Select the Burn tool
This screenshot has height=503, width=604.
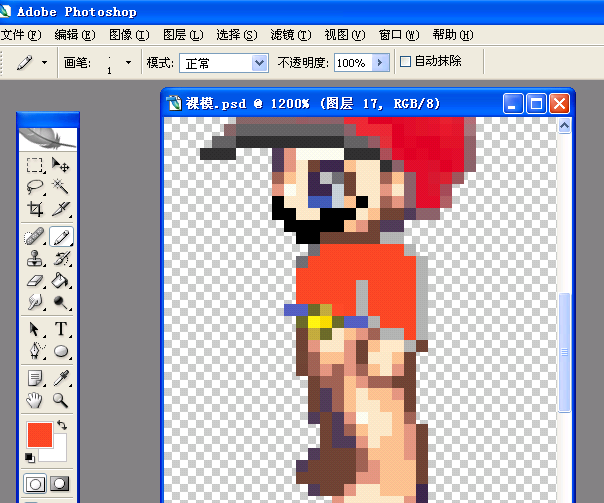pos(60,302)
